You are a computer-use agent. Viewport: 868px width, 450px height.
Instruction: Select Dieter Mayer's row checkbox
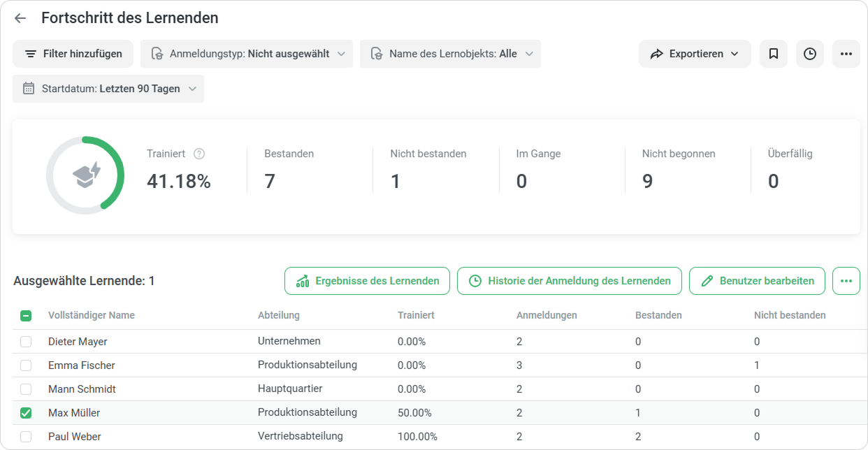point(26,342)
